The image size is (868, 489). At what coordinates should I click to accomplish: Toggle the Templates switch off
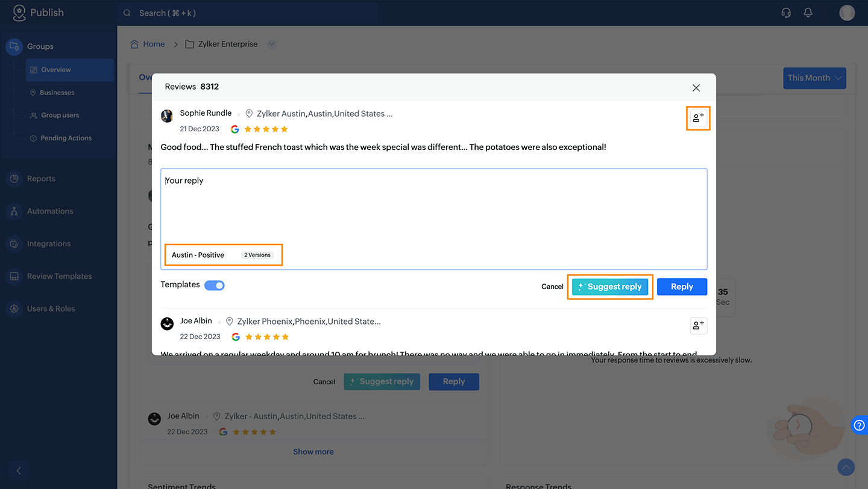[214, 285]
